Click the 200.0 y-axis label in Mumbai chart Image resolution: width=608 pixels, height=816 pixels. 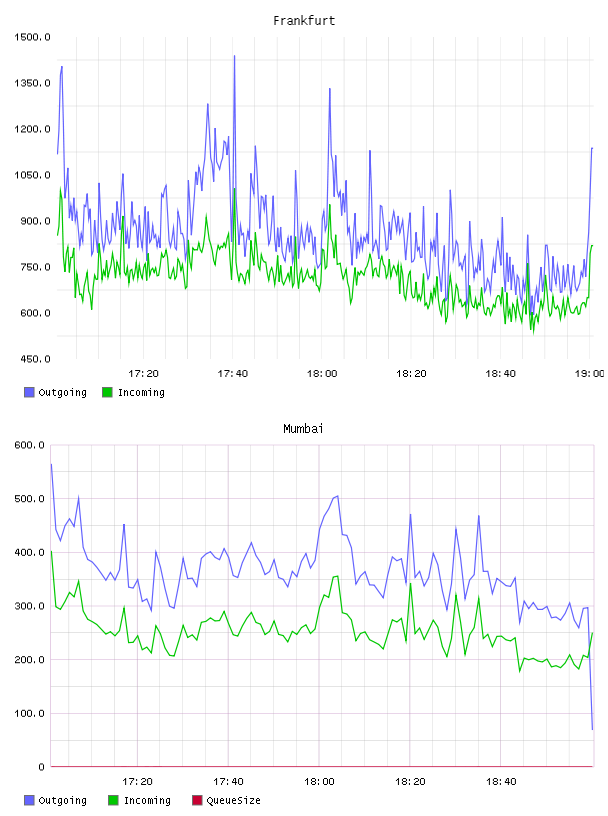[29, 659]
